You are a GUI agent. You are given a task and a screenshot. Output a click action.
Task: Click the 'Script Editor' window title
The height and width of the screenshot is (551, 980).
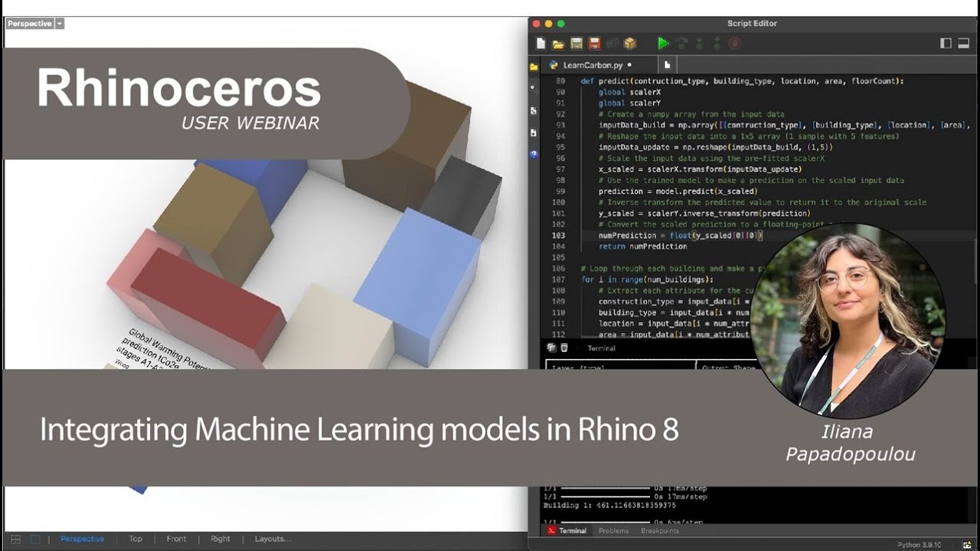tap(752, 24)
